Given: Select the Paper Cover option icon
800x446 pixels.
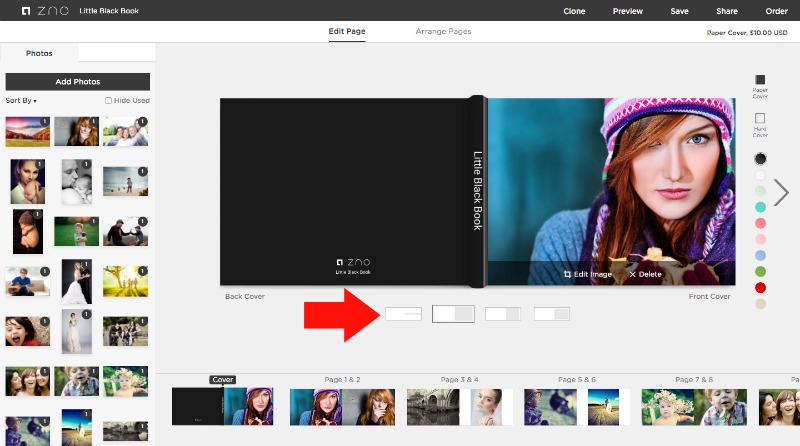Looking at the screenshot, I should (760, 80).
